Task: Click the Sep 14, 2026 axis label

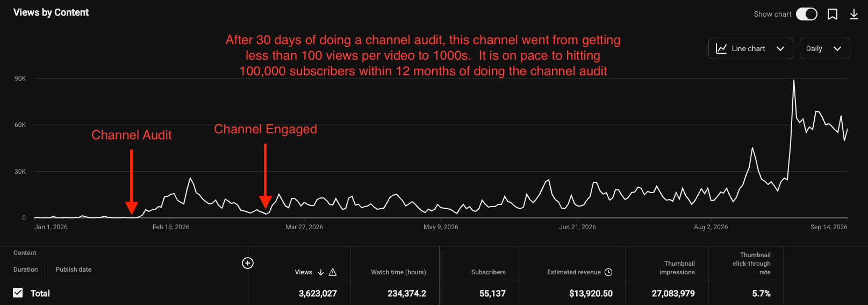Action: (x=829, y=227)
